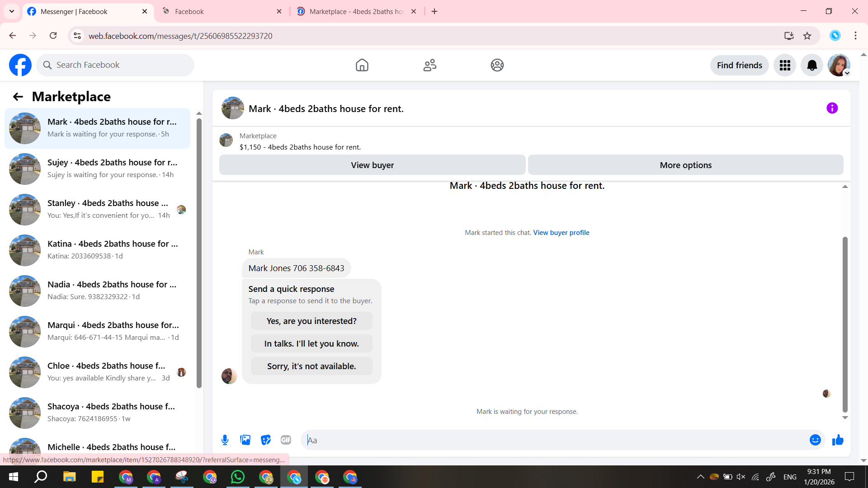868x488 pixels.
Task: Navigate back in browser
Action: click(x=13, y=36)
